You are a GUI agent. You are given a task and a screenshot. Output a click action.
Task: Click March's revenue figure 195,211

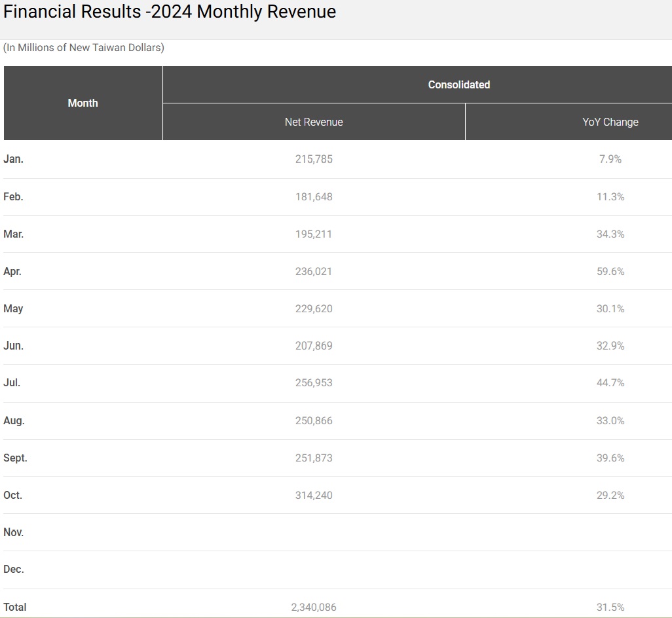click(x=313, y=234)
